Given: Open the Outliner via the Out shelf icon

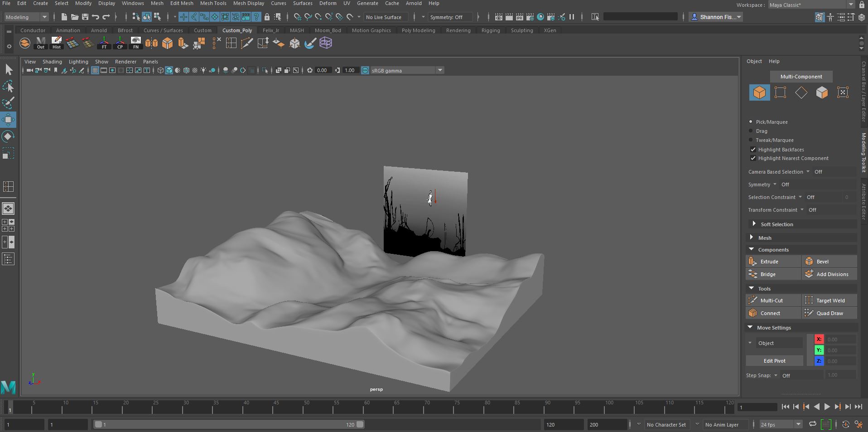Looking at the screenshot, I should (x=40, y=42).
